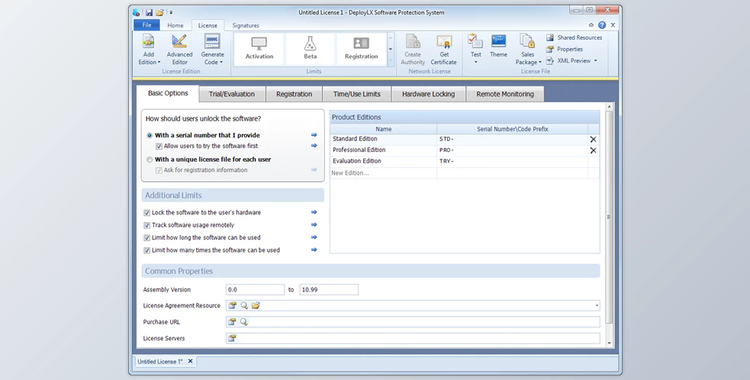Click the arrow beside the serial number option
This screenshot has height=380, width=750.
tap(314, 135)
